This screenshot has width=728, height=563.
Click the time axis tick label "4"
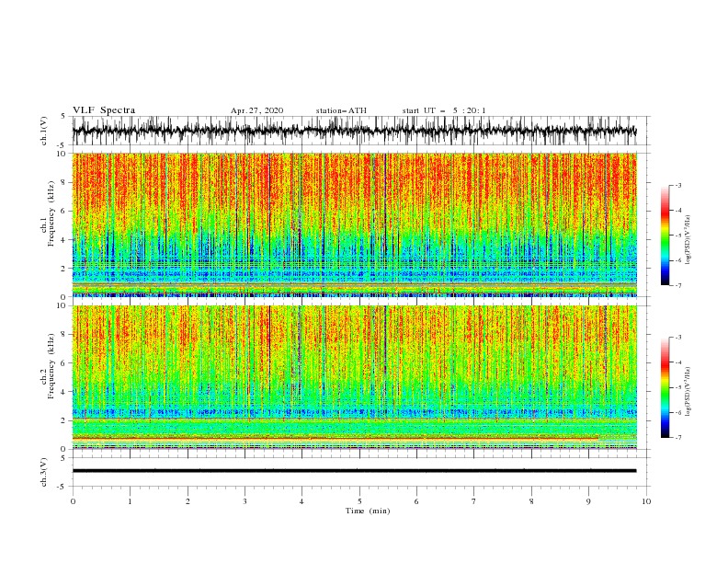coord(301,501)
